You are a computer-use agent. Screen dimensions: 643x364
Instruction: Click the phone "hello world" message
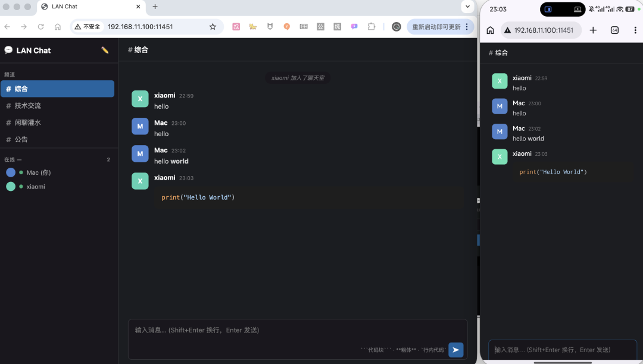tap(528, 139)
